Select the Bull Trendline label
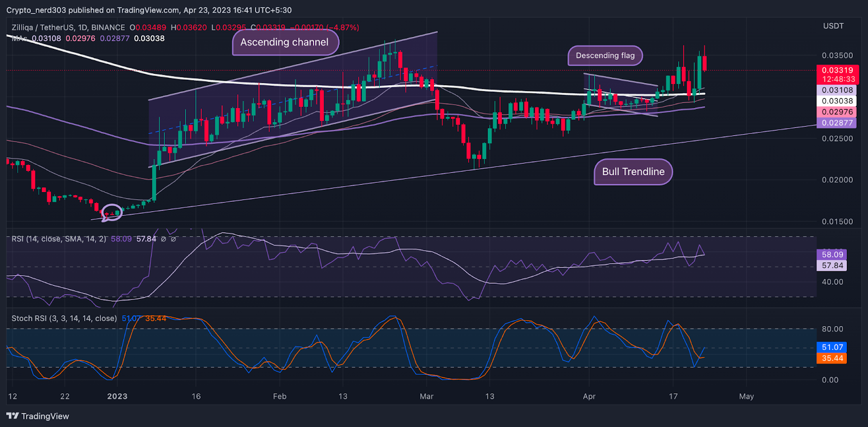The image size is (868, 427). click(633, 172)
